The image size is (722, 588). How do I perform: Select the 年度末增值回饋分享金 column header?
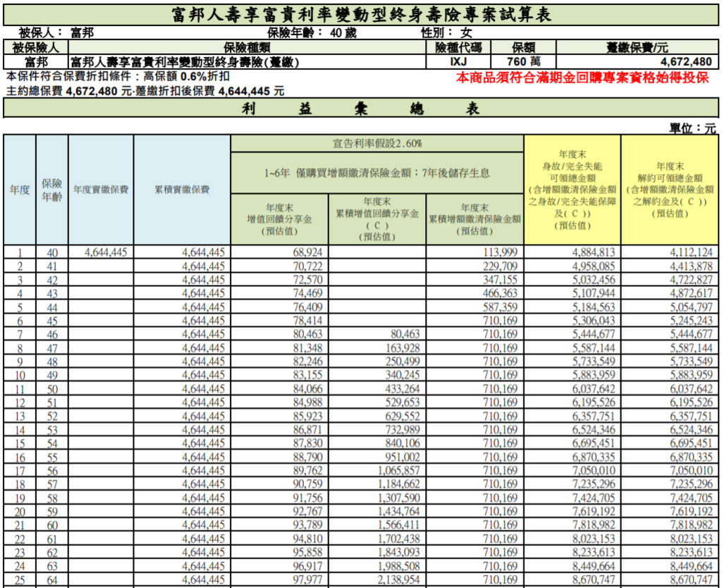coord(279,219)
